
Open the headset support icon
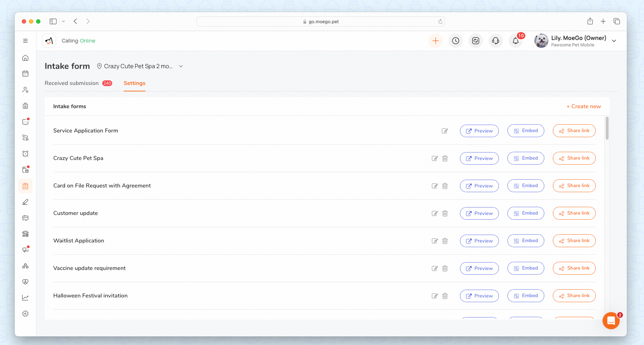pyautogui.click(x=495, y=41)
